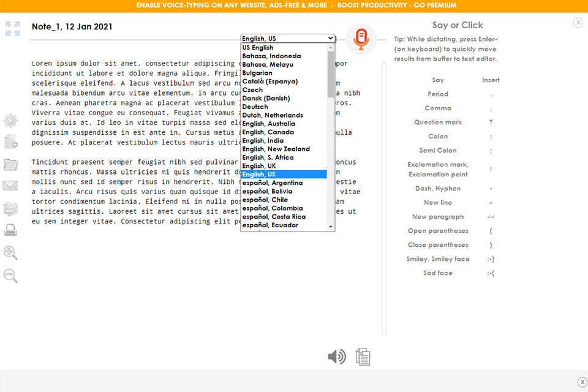Select English, Canada option

[x=284, y=132]
